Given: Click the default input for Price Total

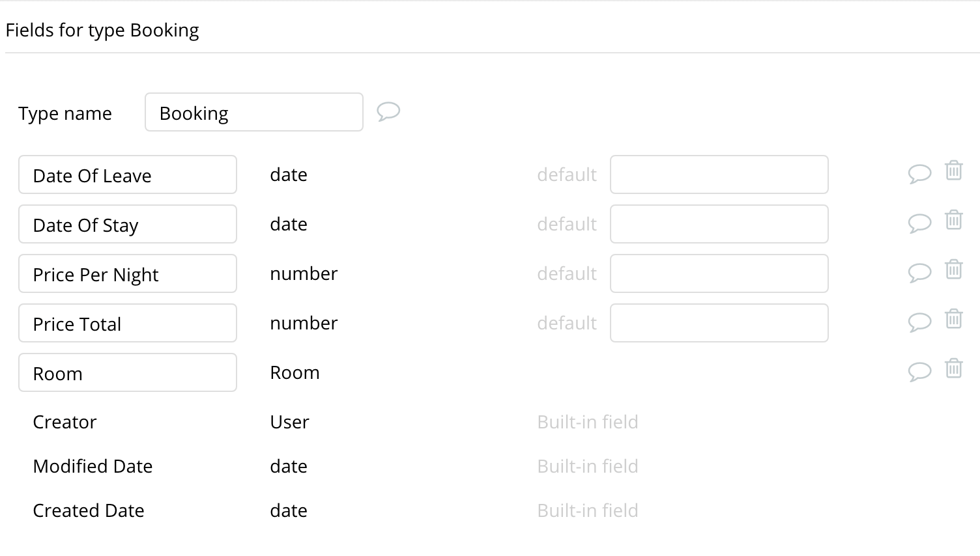Looking at the screenshot, I should [719, 322].
